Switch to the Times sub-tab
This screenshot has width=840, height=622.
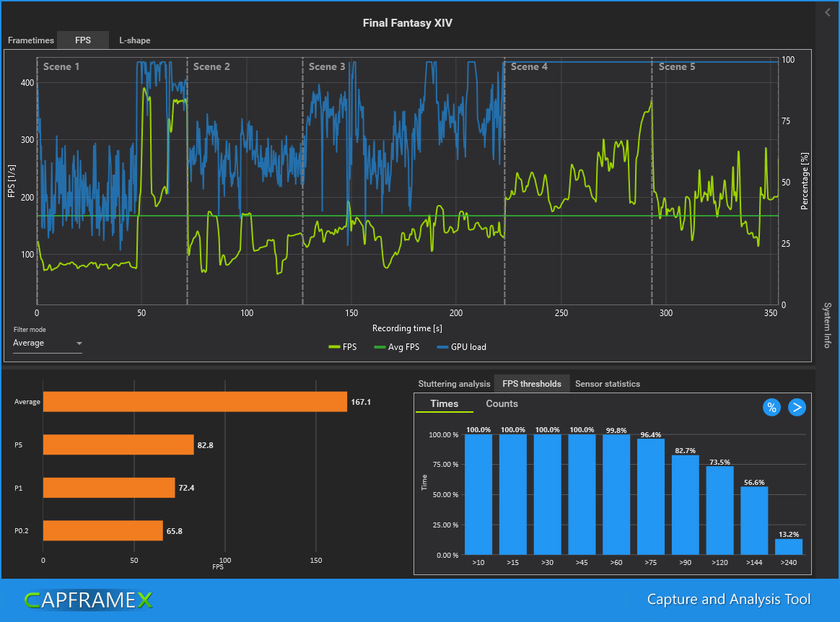pyautogui.click(x=444, y=404)
